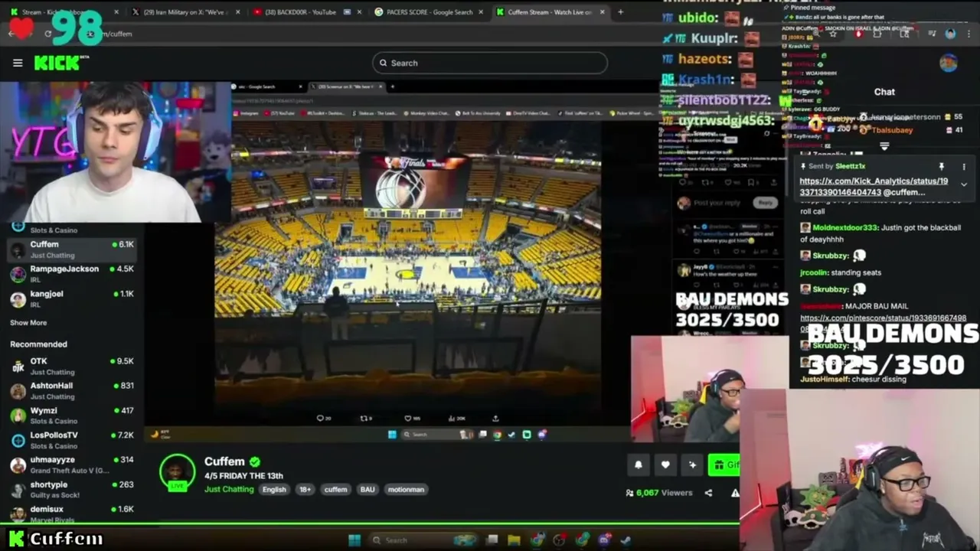The image size is (980, 551).
Task: Open the pinned Kick_Analytics X link
Action: (x=874, y=187)
